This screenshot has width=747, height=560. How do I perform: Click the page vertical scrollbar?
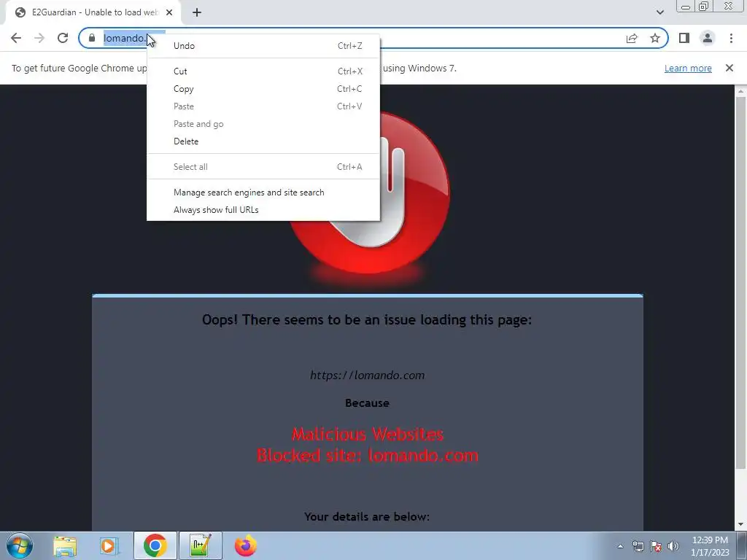740,282
